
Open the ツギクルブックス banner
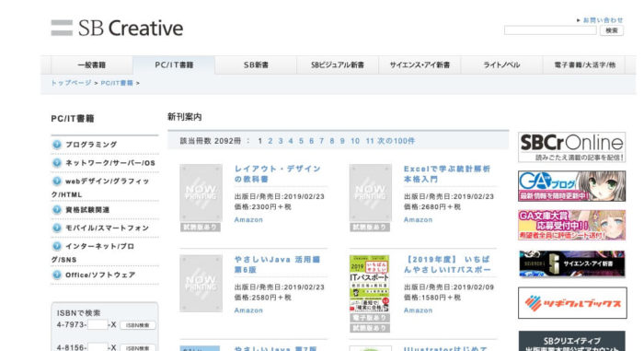tap(572, 303)
